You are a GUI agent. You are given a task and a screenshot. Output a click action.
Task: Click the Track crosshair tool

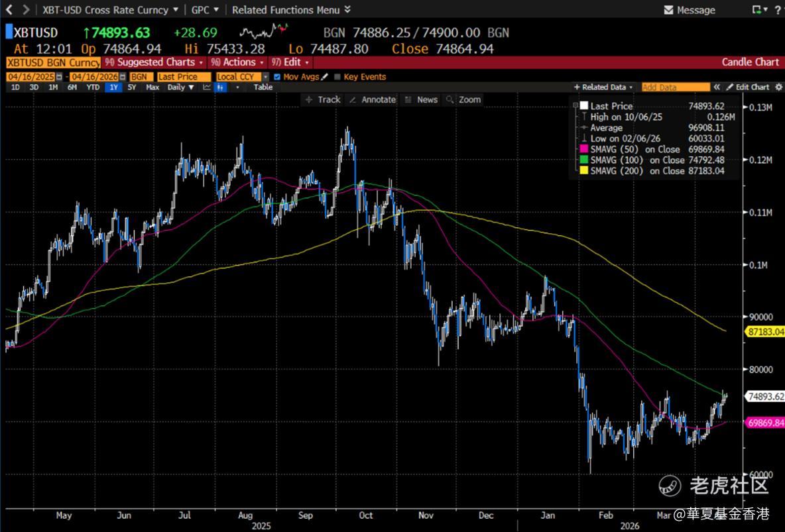click(323, 99)
